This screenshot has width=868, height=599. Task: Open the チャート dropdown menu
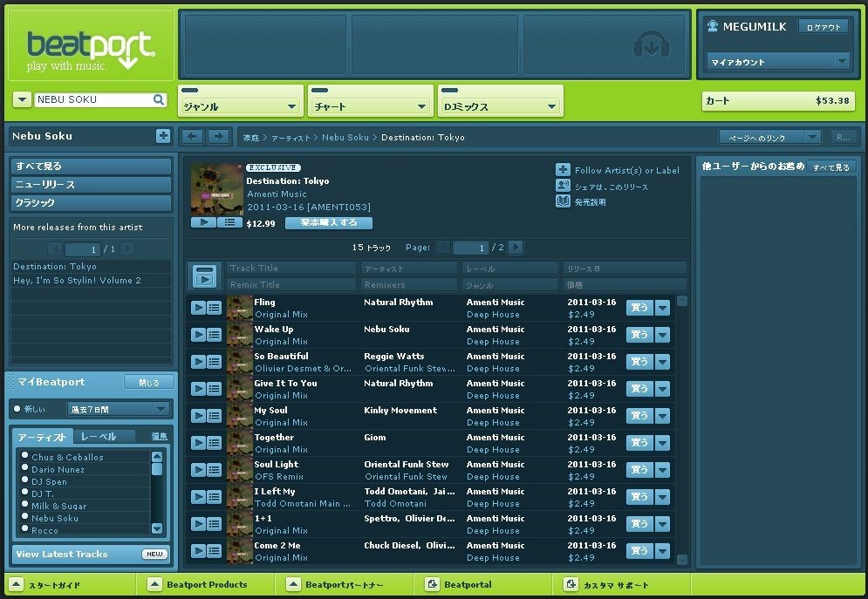[x=371, y=106]
